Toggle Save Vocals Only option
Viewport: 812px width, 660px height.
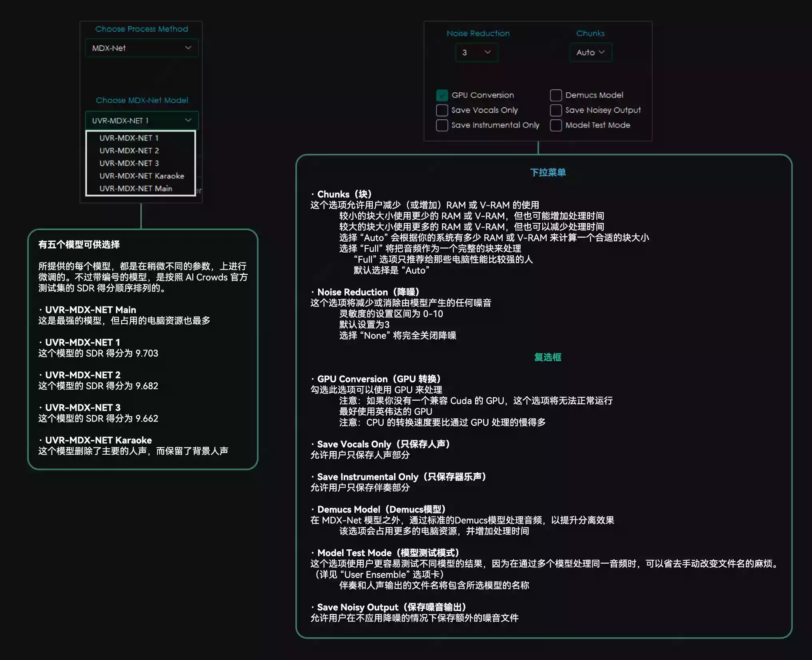tap(442, 110)
